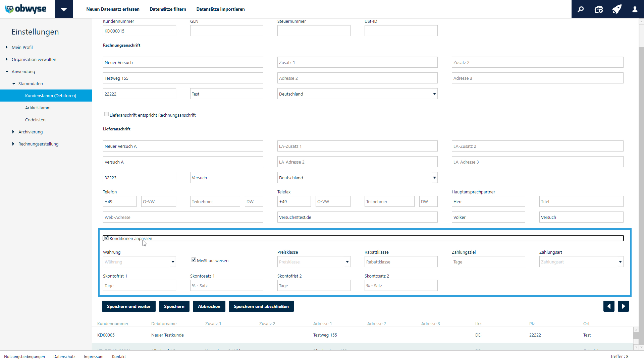Click Speichern und weiter button
The image size is (644, 362).
tap(129, 306)
